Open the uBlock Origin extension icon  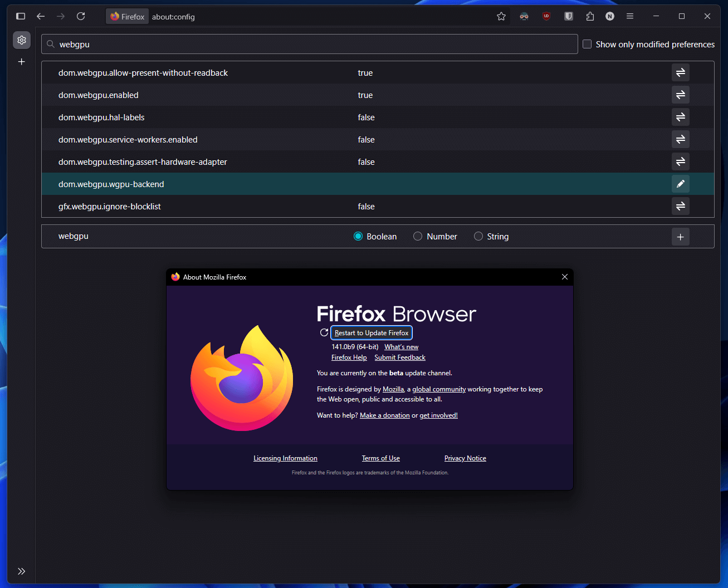click(546, 16)
